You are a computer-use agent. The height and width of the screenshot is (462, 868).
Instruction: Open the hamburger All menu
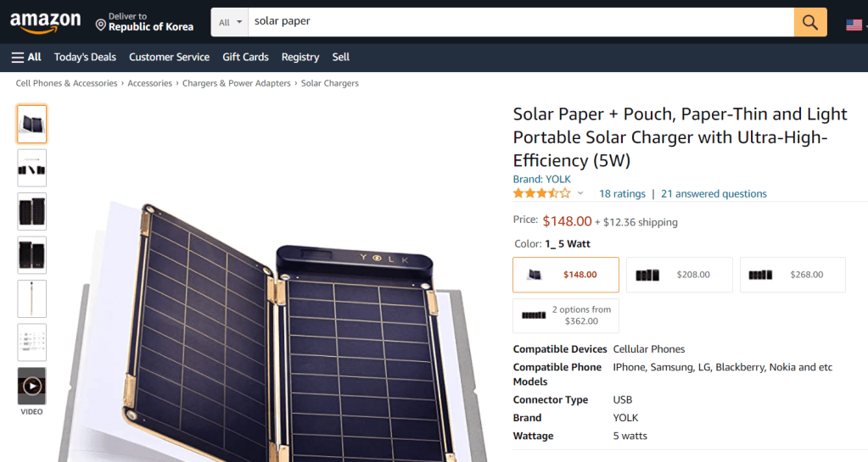tap(26, 57)
